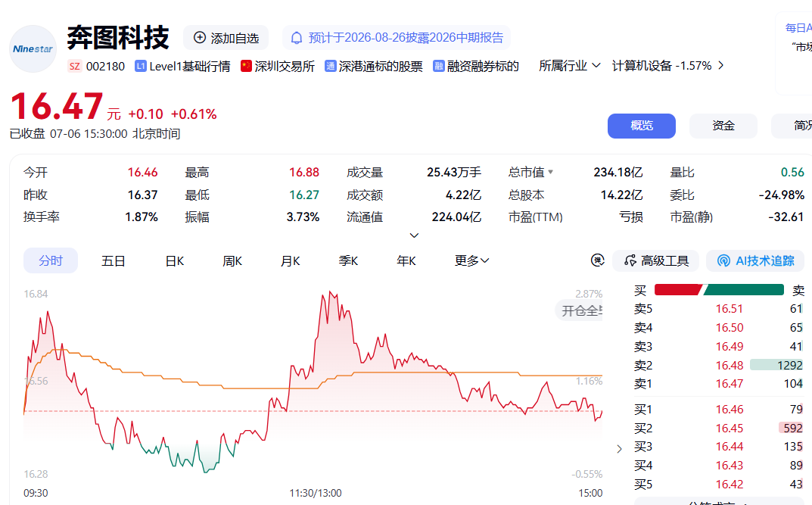Click the Ninestar company logo

33,48
